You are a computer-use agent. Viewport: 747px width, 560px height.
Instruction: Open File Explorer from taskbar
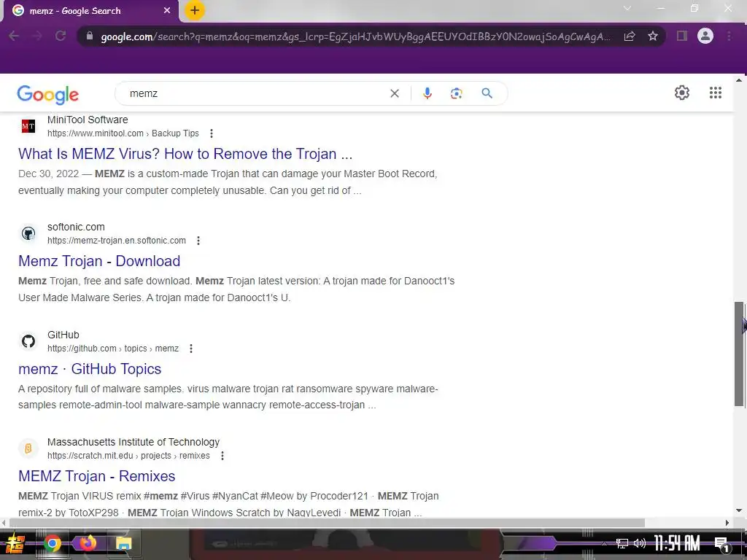pos(123,543)
